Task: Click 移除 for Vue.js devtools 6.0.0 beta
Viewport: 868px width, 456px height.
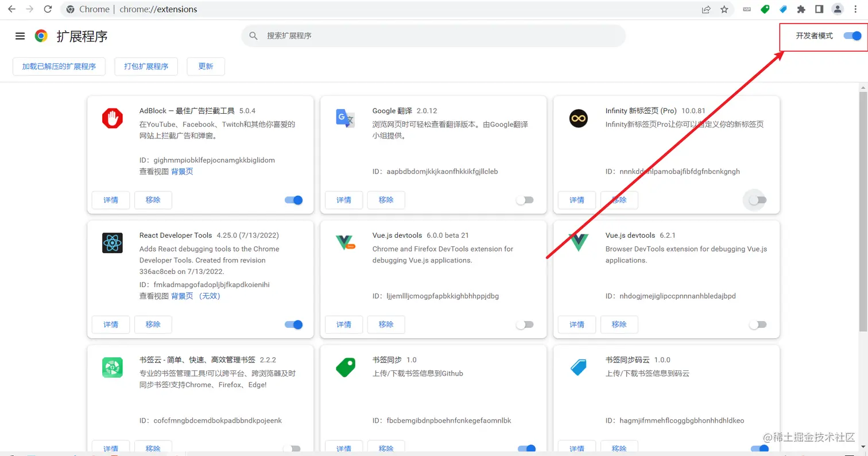Action: tap(386, 324)
